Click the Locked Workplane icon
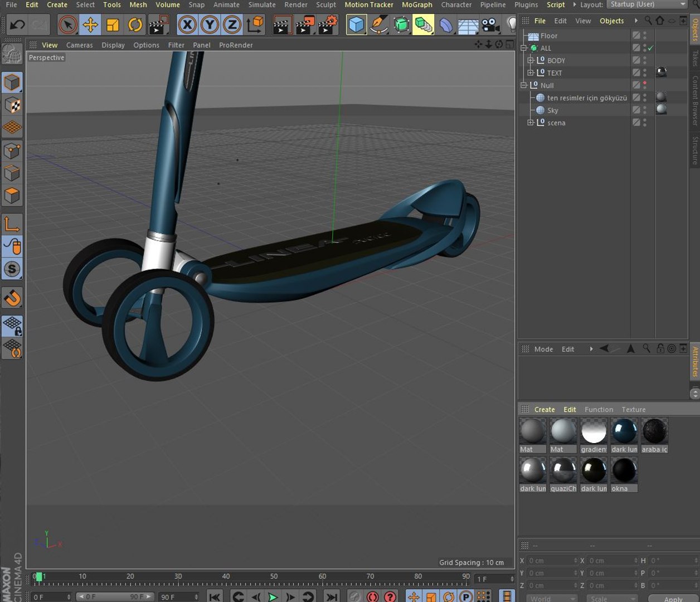Screen dimensions: 700x602 (x=12, y=327)
